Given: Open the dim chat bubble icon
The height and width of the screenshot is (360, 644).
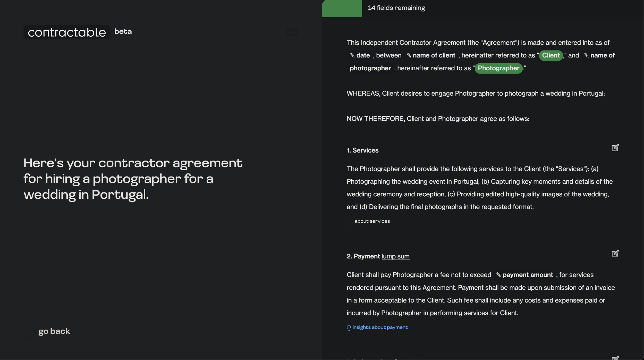Looking at the screenshot, I should point(292,33).
